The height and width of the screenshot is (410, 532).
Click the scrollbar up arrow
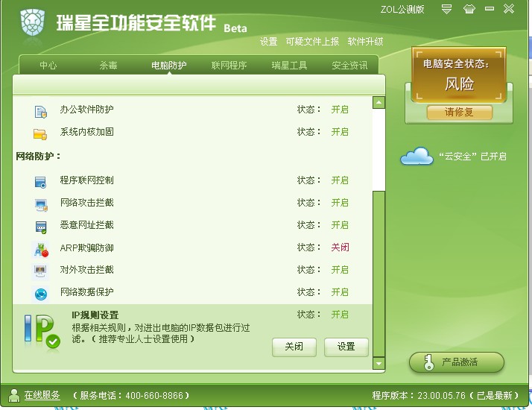[x=379, y=103]
